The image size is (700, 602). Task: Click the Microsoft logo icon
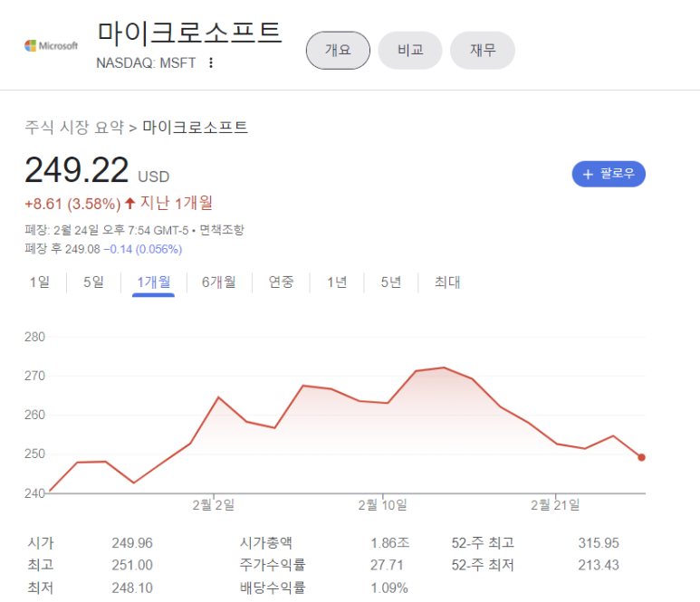click(51, 45)
